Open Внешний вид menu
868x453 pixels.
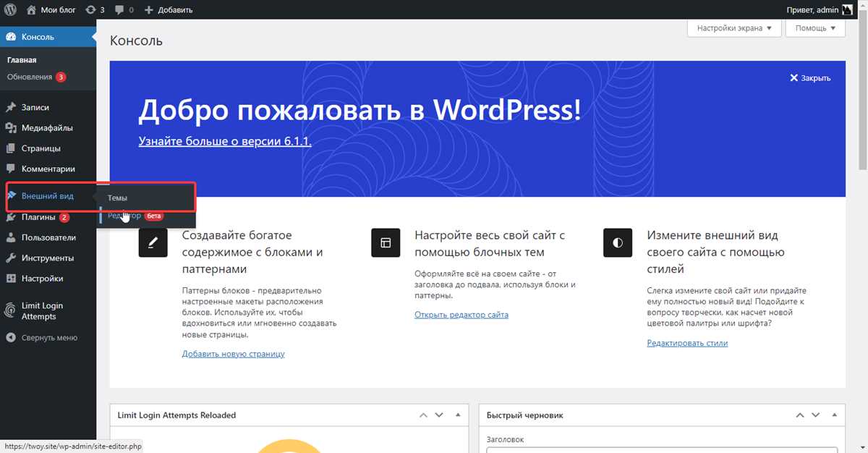[x=48, y=196]
